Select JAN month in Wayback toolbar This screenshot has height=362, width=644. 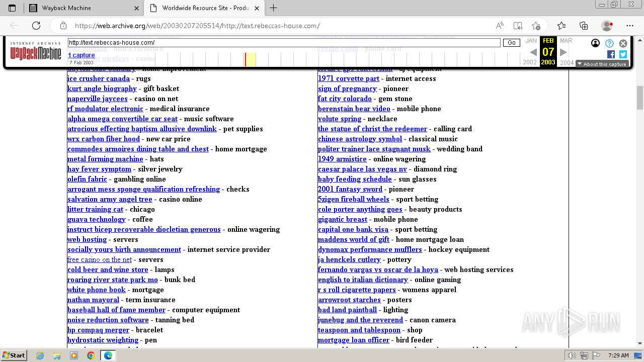531,41
